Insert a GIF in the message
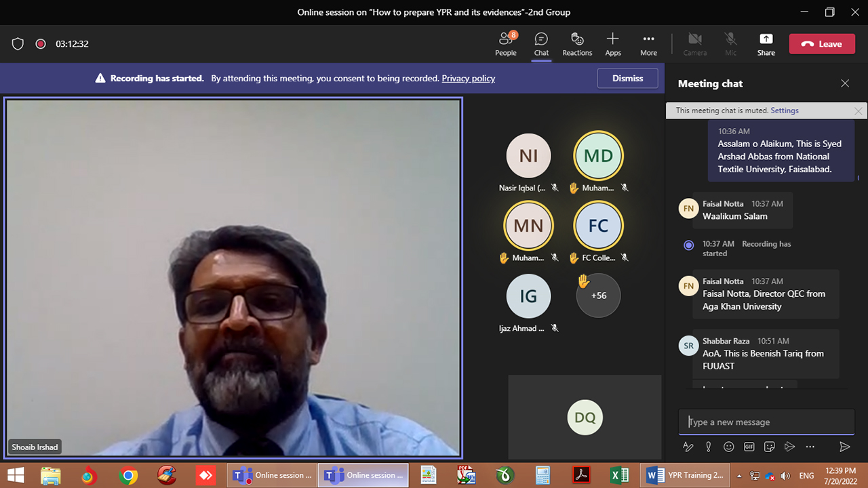This screenshot has height=488, width=868. tap(749, 447)
